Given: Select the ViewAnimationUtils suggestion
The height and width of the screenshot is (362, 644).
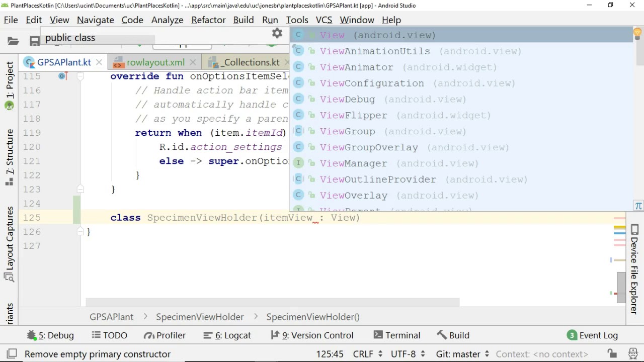Looking at the screenshot, I should click(x=461, y=51).
